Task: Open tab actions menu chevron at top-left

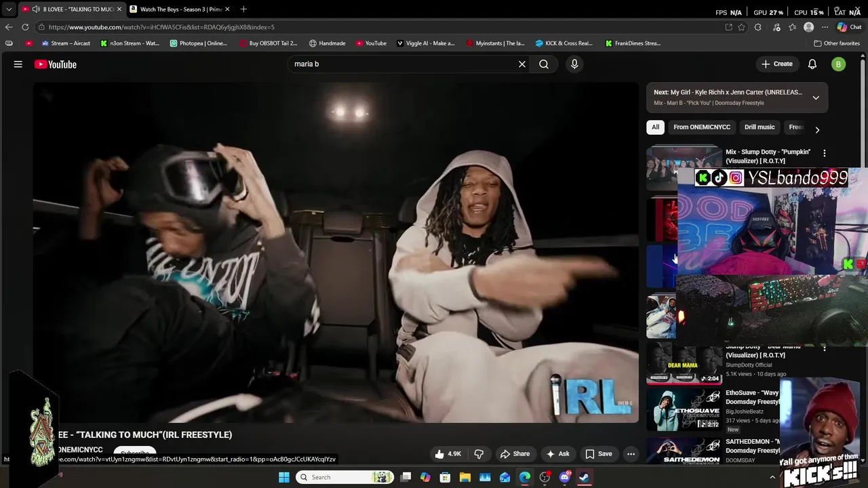Action: pos(9,9)
